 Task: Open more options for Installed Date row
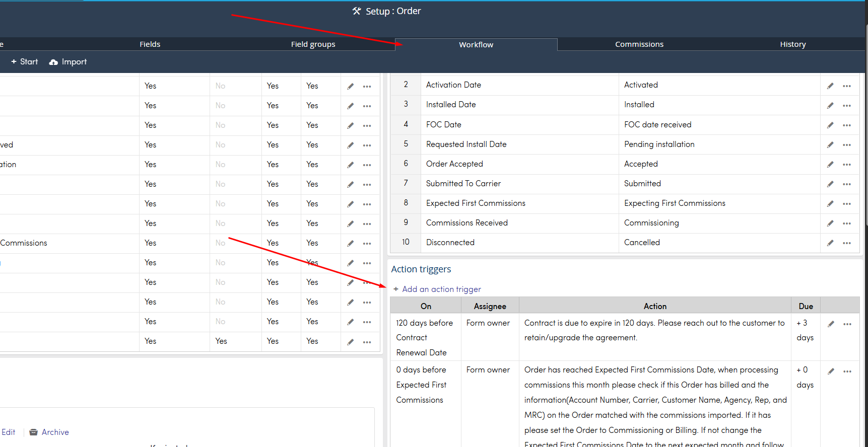coord(847,106)
